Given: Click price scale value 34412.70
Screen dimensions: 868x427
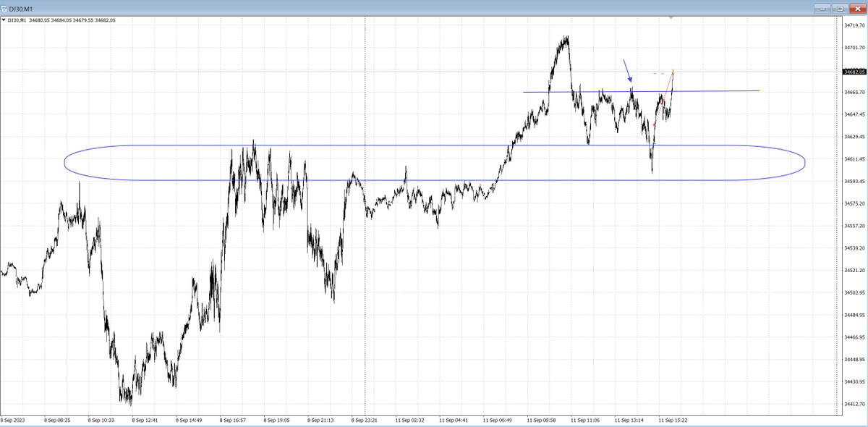Looking at the screenshot, I should tap(854, 404).
